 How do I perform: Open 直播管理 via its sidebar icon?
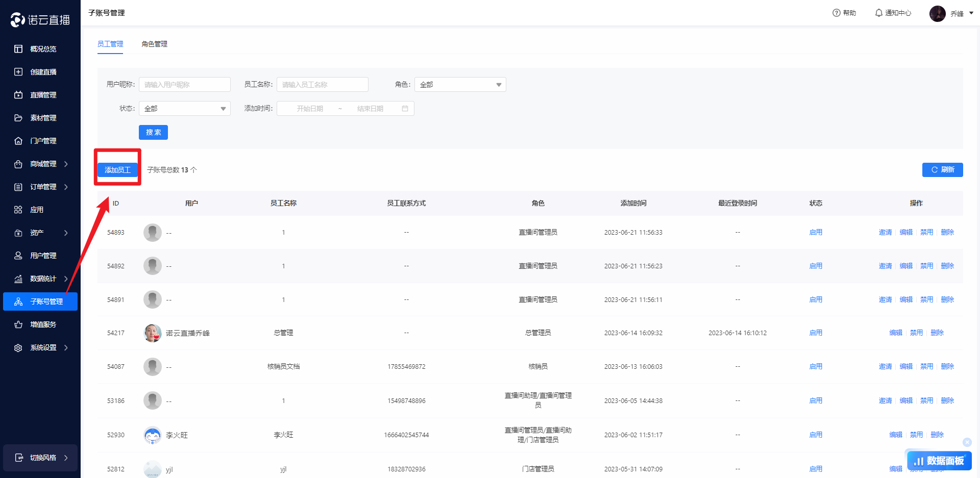coord(18,95)
